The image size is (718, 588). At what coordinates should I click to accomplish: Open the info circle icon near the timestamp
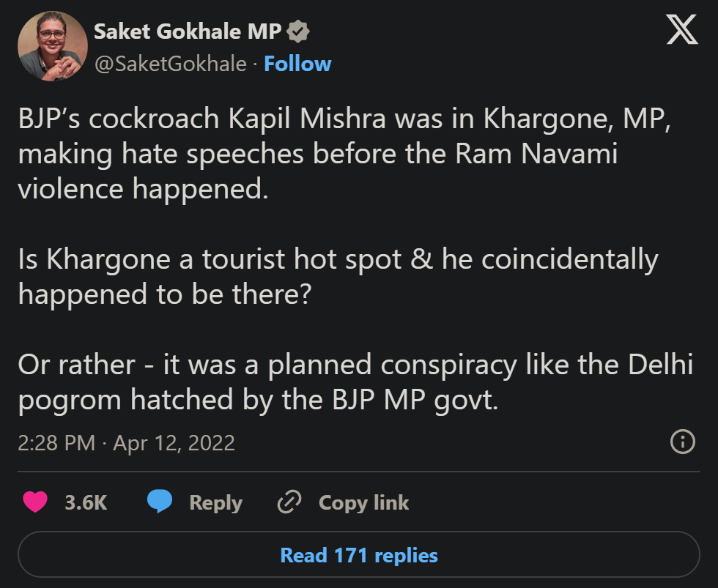coord(684,442)
